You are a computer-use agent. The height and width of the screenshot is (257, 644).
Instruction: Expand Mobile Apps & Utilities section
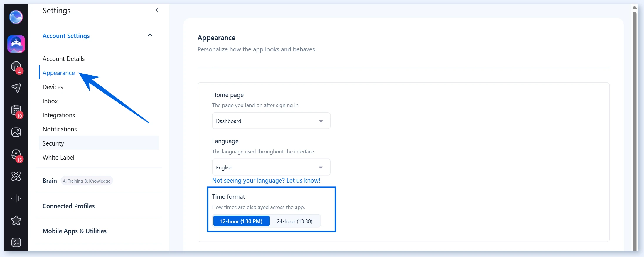coord(75,231)
